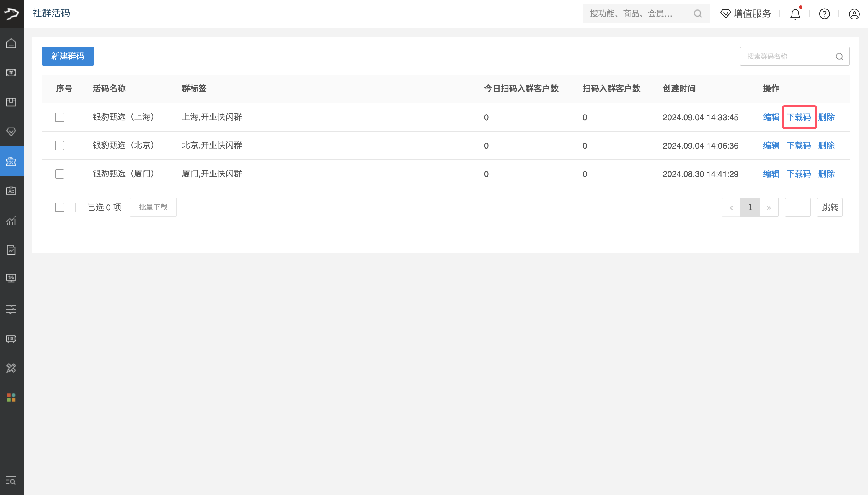This screenshot has width=868, height=495.
Task: Click 删除 for 银豹甄选（厦门）
Action: coord(826,174)
